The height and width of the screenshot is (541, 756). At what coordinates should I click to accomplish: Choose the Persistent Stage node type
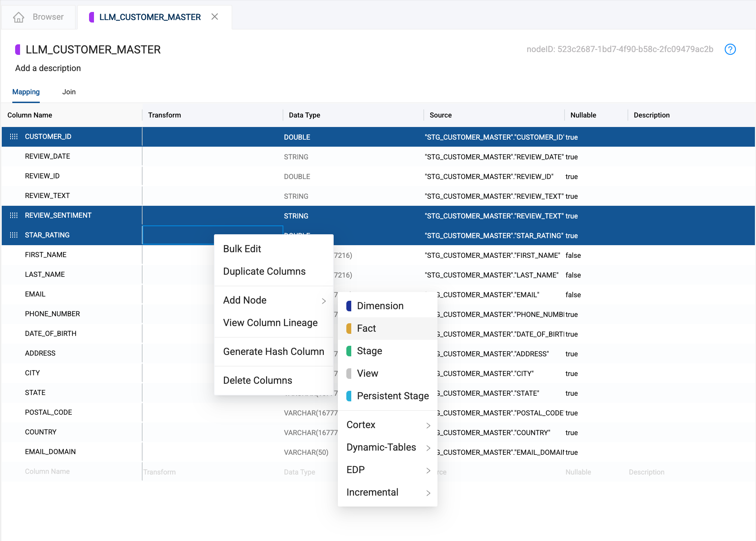(392, 396)
